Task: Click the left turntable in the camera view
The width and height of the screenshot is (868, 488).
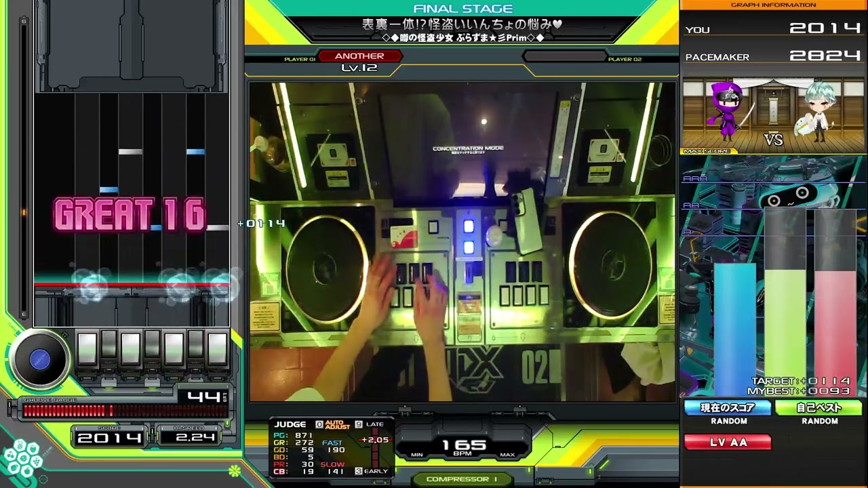Action: click(x=325, y=269)
